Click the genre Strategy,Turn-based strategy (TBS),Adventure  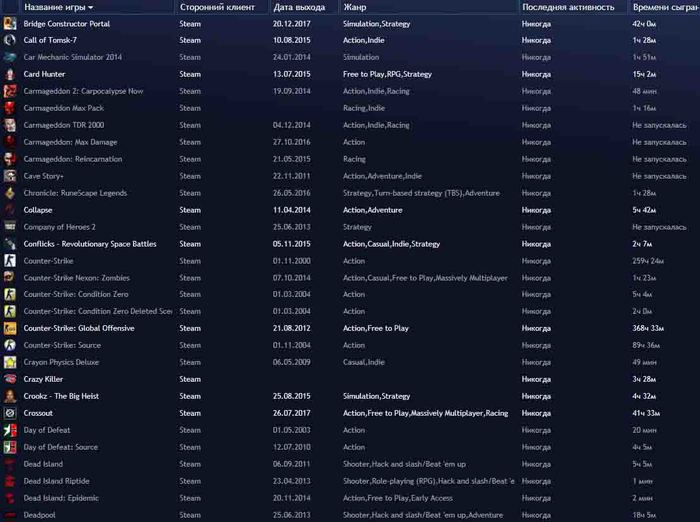coord(421,193)
